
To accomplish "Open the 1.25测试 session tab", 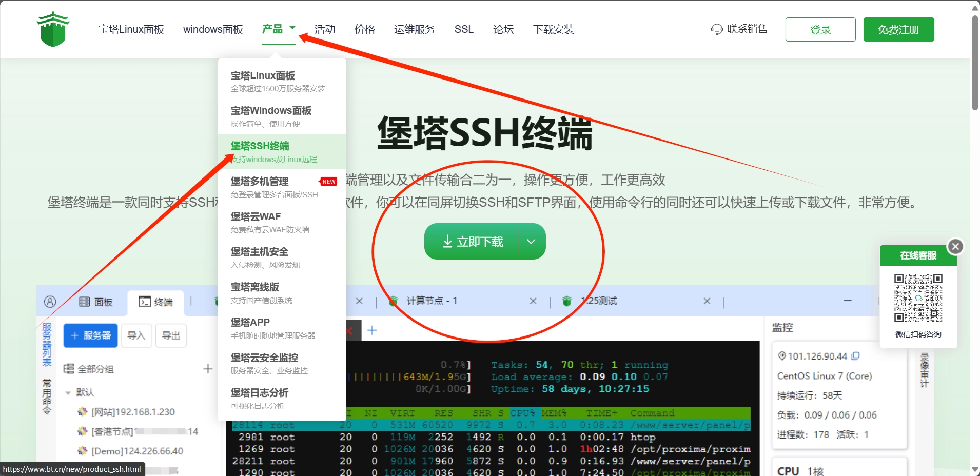I will coord(598,301).
